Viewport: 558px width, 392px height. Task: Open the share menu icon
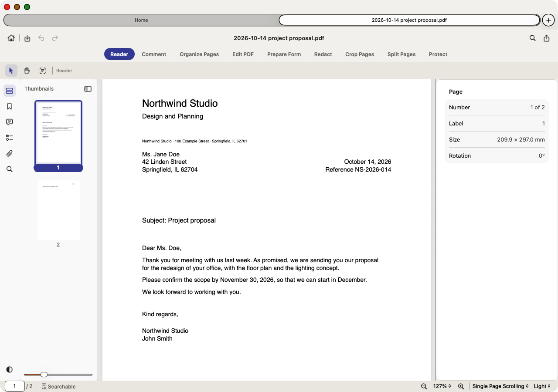pyautogui.click(x=547, y=38)
